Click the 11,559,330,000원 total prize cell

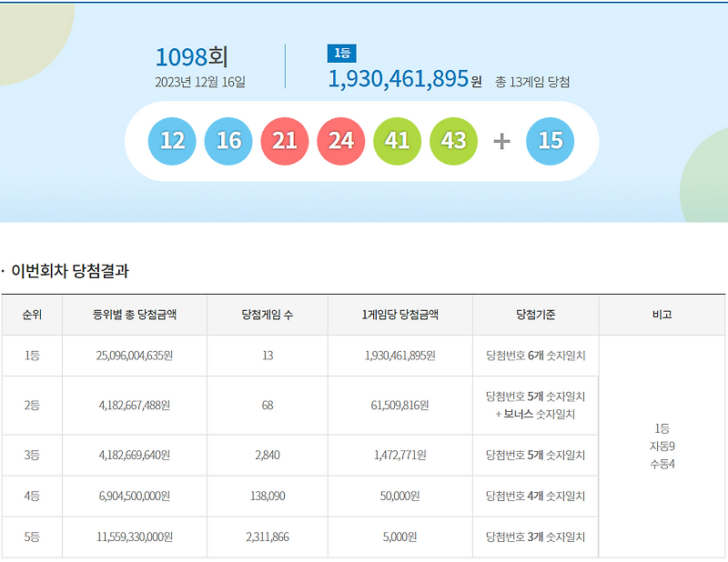pyautogui.click(x=135, y=537)
